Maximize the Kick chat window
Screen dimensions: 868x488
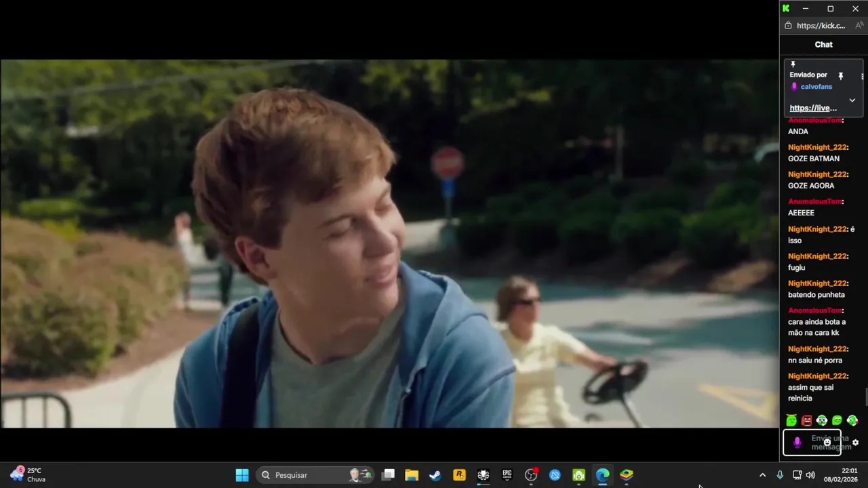click(x=831, y=9)
